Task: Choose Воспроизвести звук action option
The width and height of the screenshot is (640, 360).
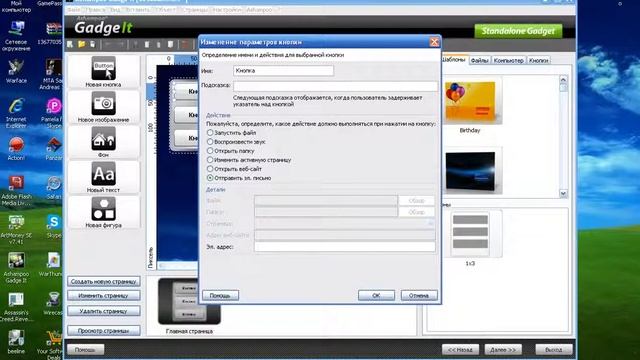Action: click(x=236, y=142)
